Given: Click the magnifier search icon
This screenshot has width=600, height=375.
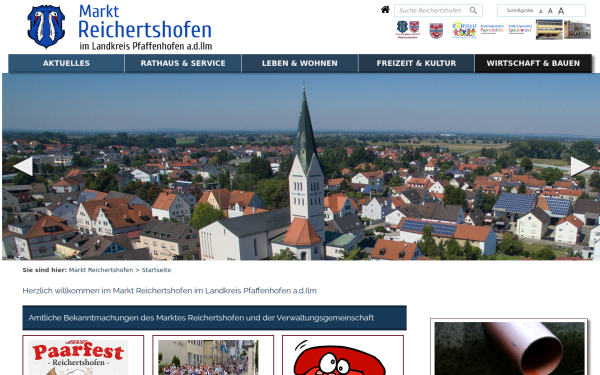Looking at the screenshot, I should 473,10.
